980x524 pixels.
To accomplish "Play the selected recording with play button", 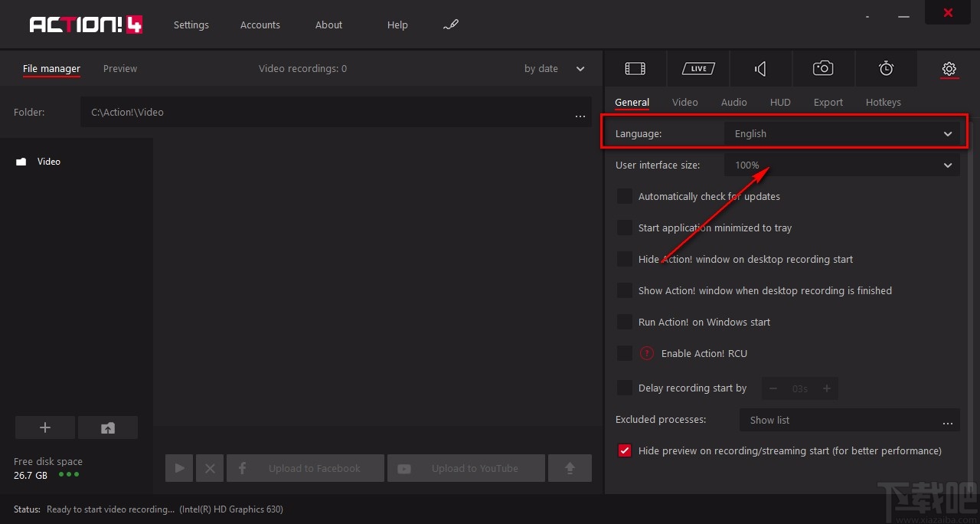I will tap(179, 468).
